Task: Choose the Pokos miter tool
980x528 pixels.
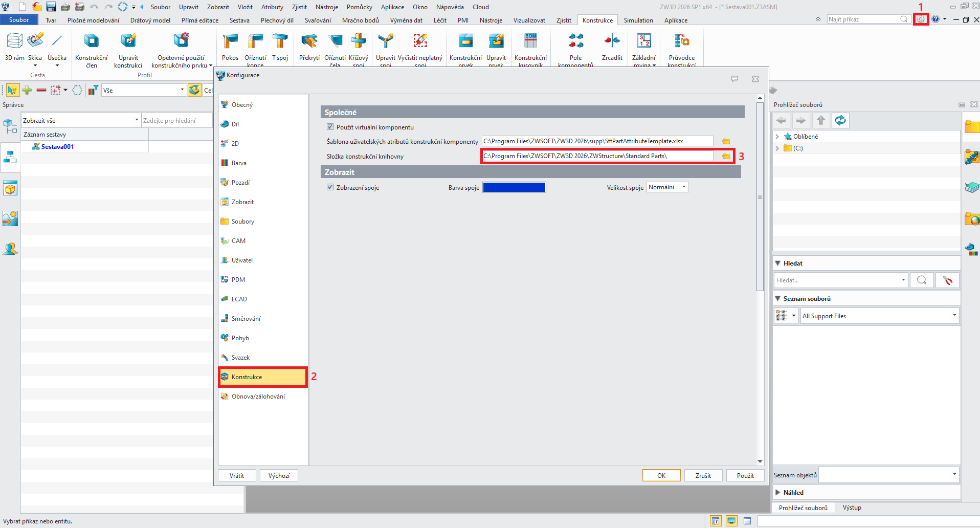Action: point(230,47)
